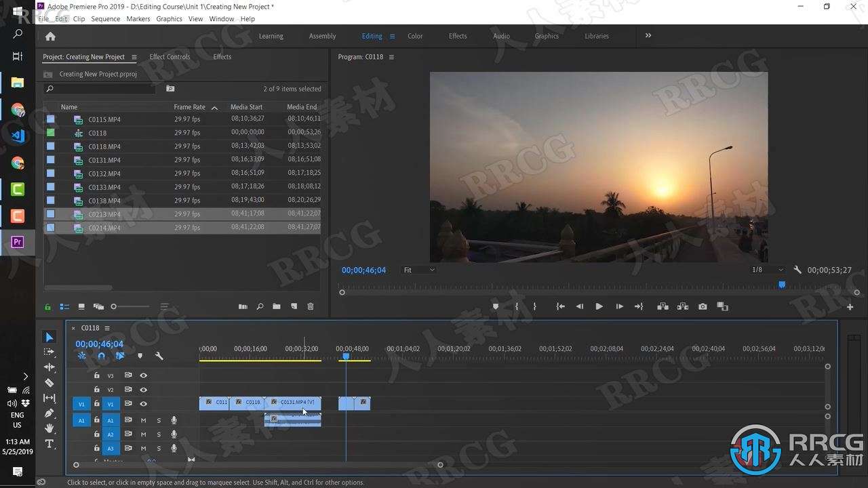This screenshot has height=488, width=868.
Task: Click the Clear trash icon in Project panel
Action: tap(311, 306)
